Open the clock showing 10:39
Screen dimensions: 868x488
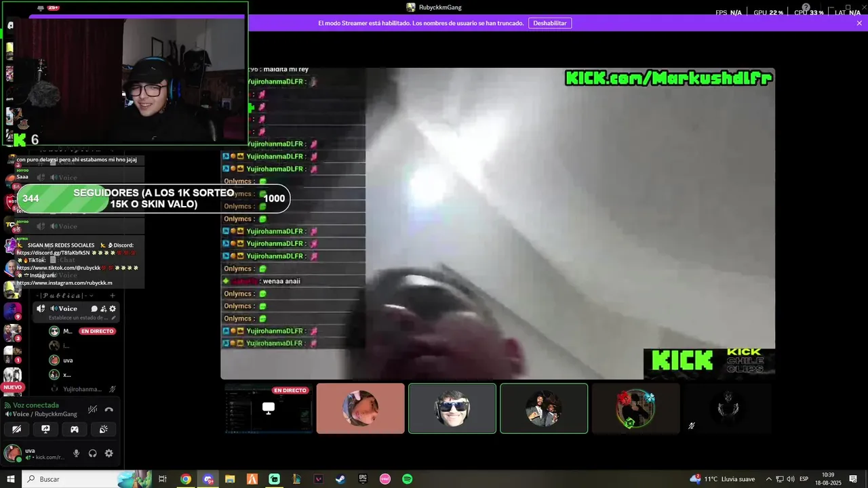pos(828,479)
